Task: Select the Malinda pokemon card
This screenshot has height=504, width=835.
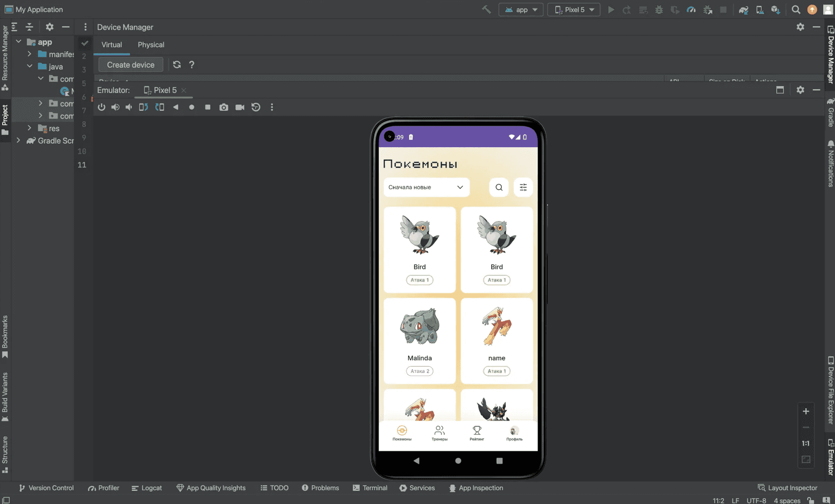Action: tap(419, 341)
